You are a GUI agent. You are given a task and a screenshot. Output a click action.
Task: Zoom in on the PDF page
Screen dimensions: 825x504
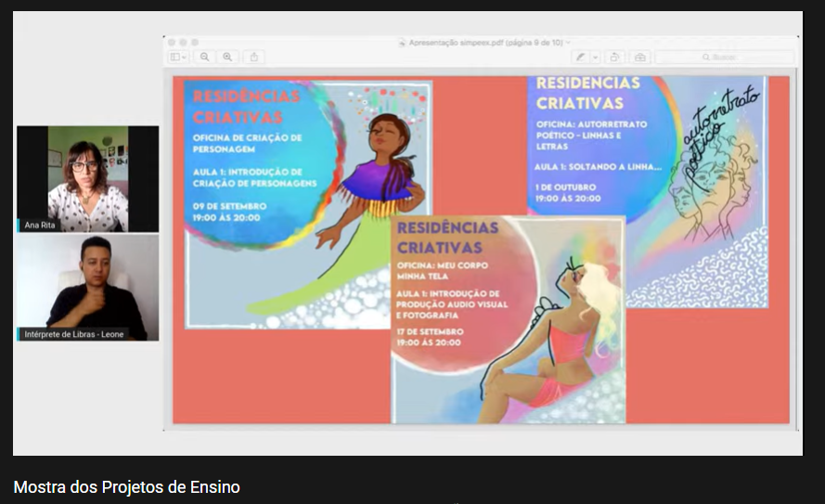click(227, 57)
